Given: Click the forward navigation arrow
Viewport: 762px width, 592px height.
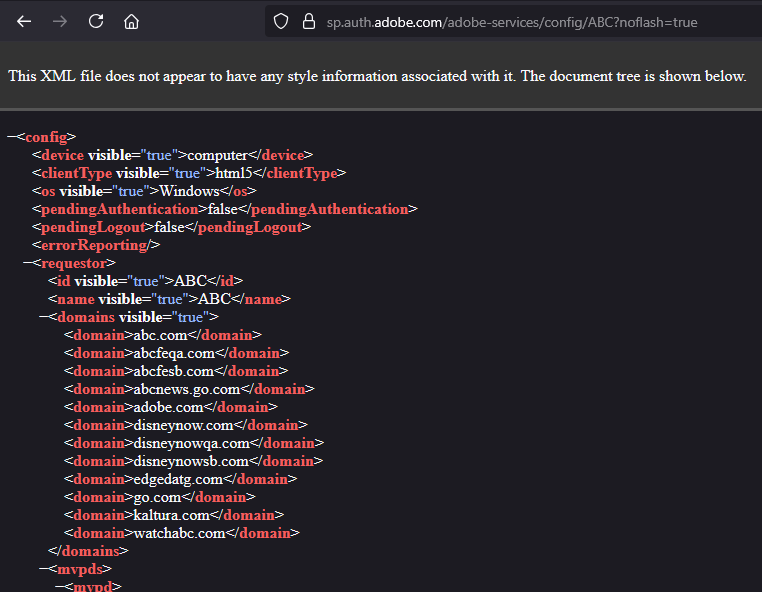Looking at the screenshot, I should [x=60, y=21].
